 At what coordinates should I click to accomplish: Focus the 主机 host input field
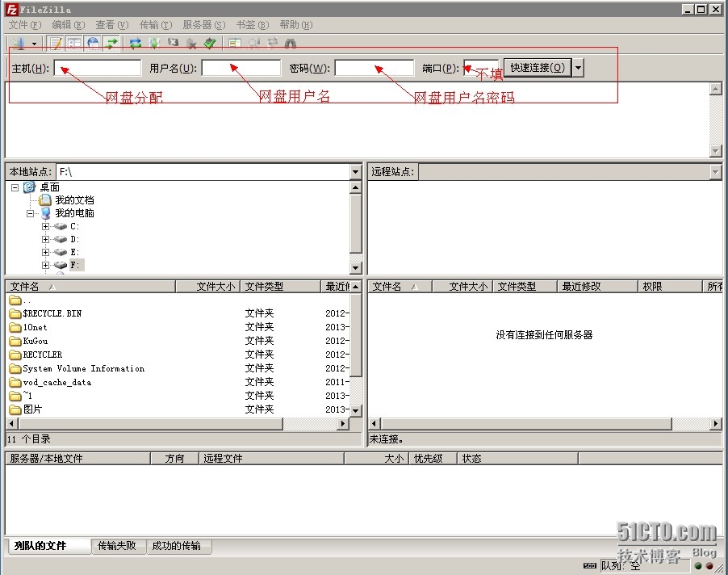[x=98, y=68]
